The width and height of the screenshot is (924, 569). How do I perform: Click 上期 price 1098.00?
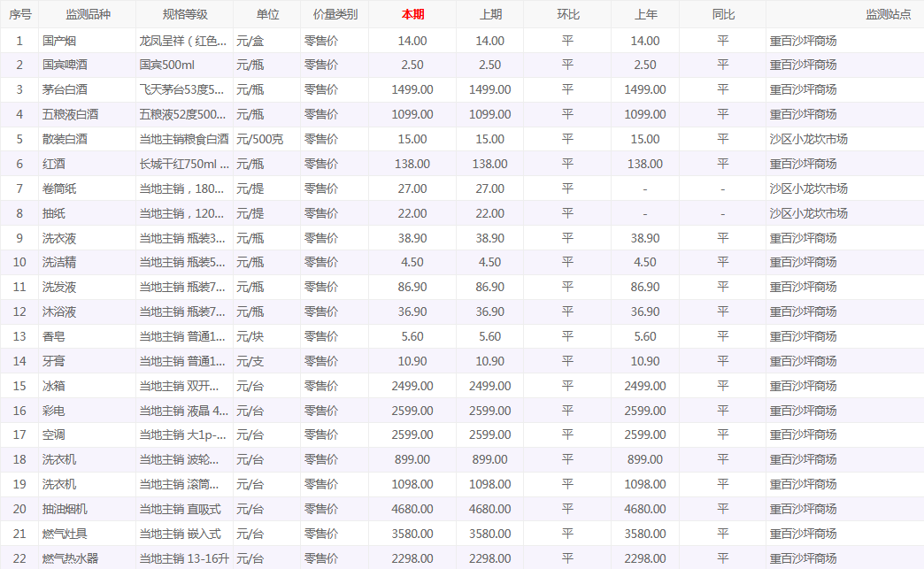coord(490,484)
